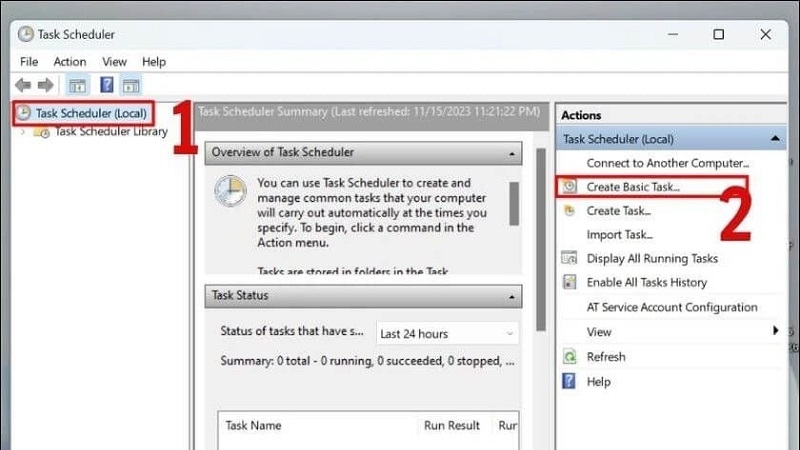Collapse the Overview of Task Scheduler section
Image resolution: width=800 pixels, height=450 pixels.
point(512,153)
